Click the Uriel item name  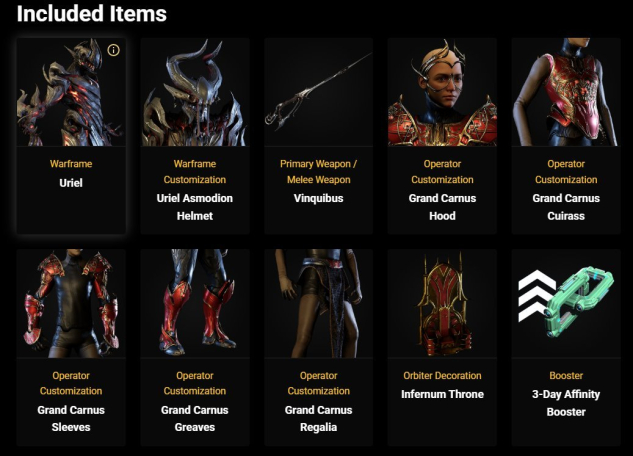click(x=71, y=183)
